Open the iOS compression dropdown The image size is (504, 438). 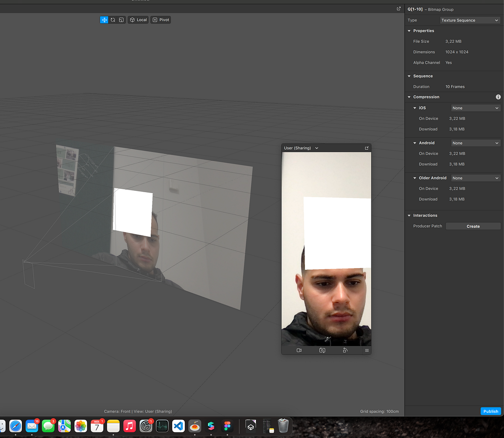pyautogui.click(x=475, y=108)
